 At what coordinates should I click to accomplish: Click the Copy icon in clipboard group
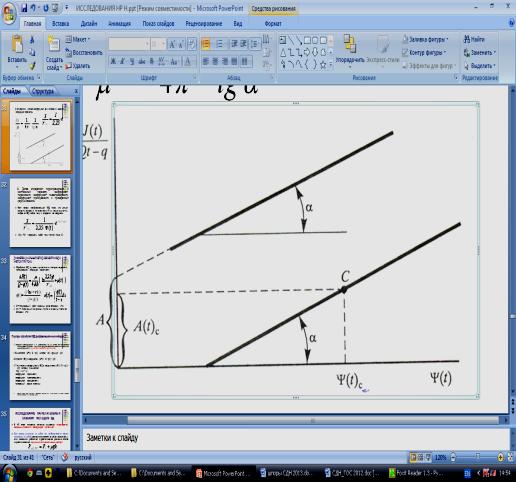32,52
